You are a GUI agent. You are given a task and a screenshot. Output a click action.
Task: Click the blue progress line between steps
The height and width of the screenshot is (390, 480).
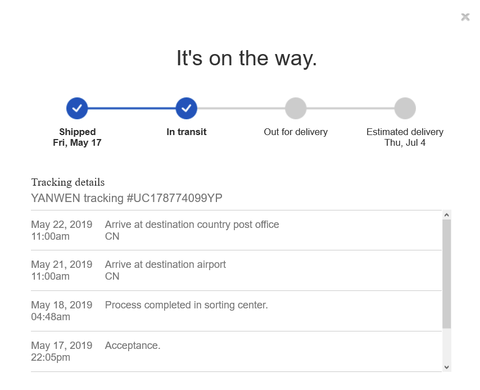coord(132,108)
